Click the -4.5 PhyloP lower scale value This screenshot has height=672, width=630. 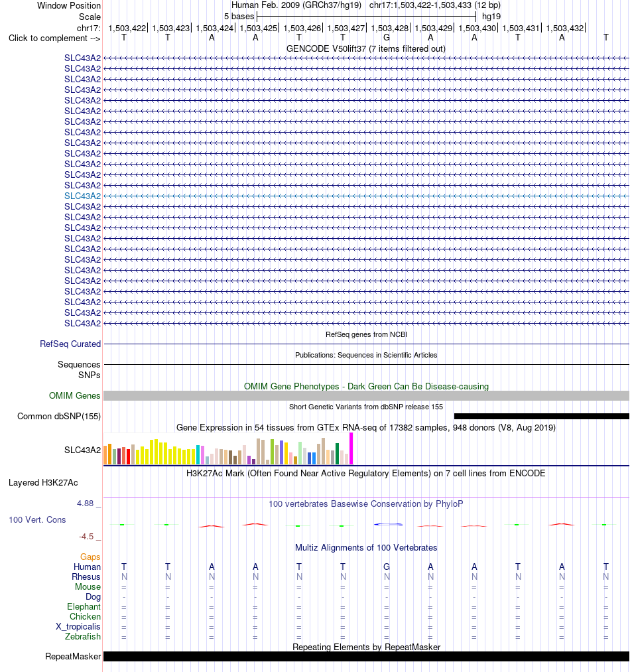click(x=86, y=536)
